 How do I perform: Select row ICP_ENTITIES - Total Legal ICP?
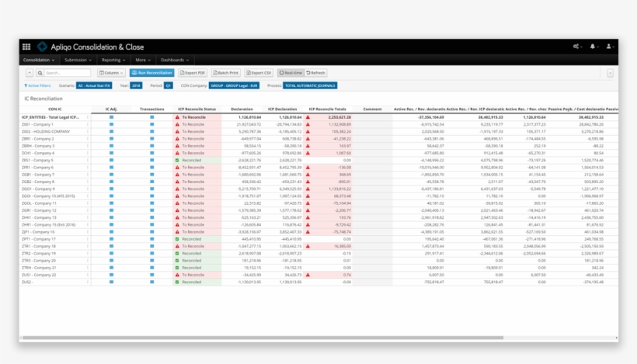click(x=50, y=117)
